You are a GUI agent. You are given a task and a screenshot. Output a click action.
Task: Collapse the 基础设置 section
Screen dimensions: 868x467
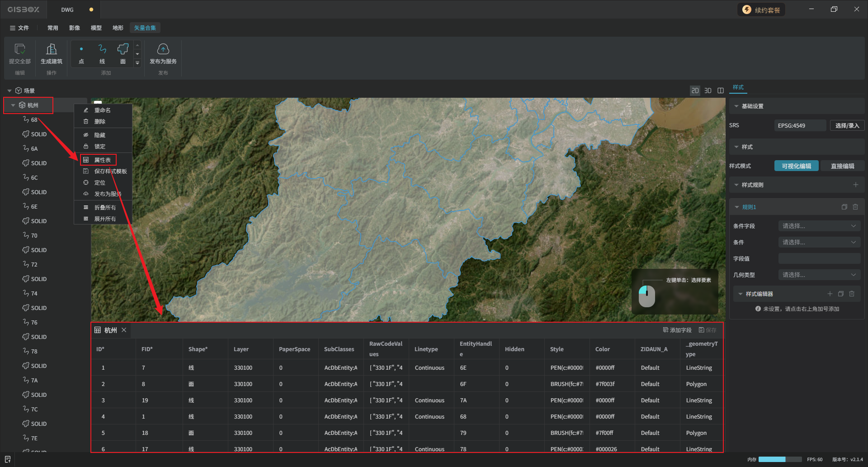pos(736,106)
